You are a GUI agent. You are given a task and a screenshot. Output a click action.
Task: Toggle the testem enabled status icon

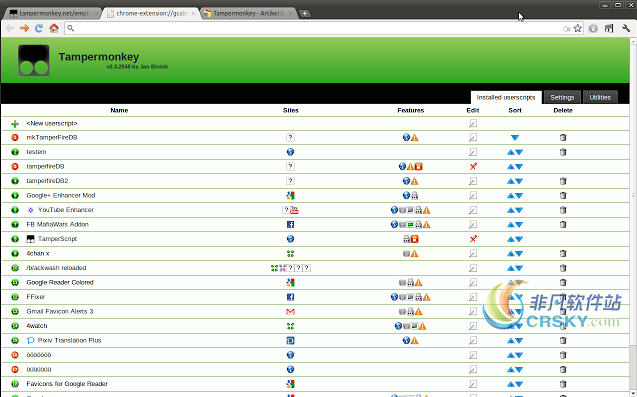tap(15, 152)
